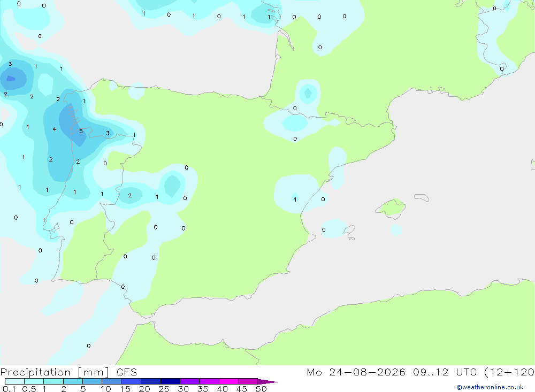The height and width of the screenshot is (392, 535).
Task: Pick the 45–50 mm dark magenta legend swatch
Action: tap(248, 381)
